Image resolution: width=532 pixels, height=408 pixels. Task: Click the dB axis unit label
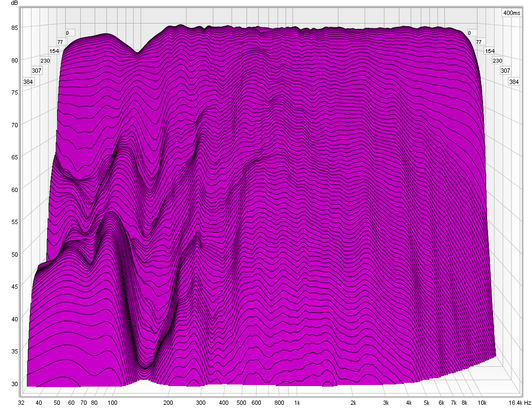click(x=14, y=3)
